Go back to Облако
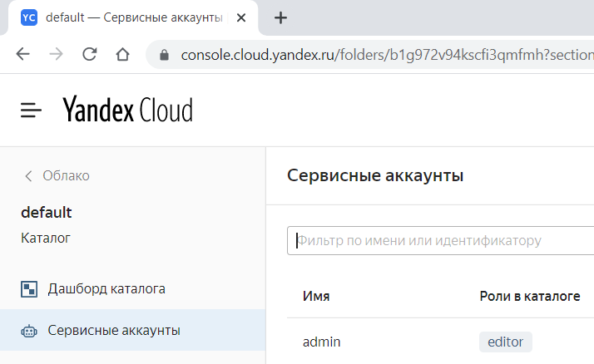The image size is (594, 364). tap(66, 175)
